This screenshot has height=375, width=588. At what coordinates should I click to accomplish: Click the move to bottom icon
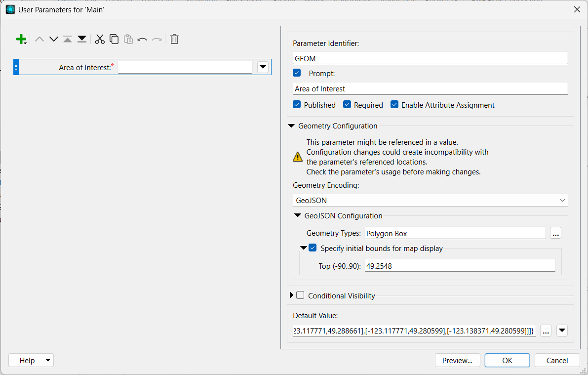82,39
